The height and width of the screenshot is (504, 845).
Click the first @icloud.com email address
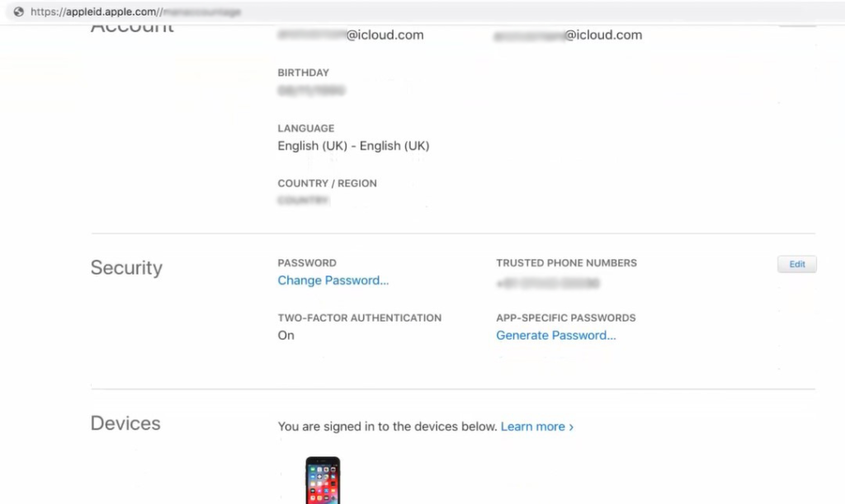pyautogui.click(x=350, y=35)
